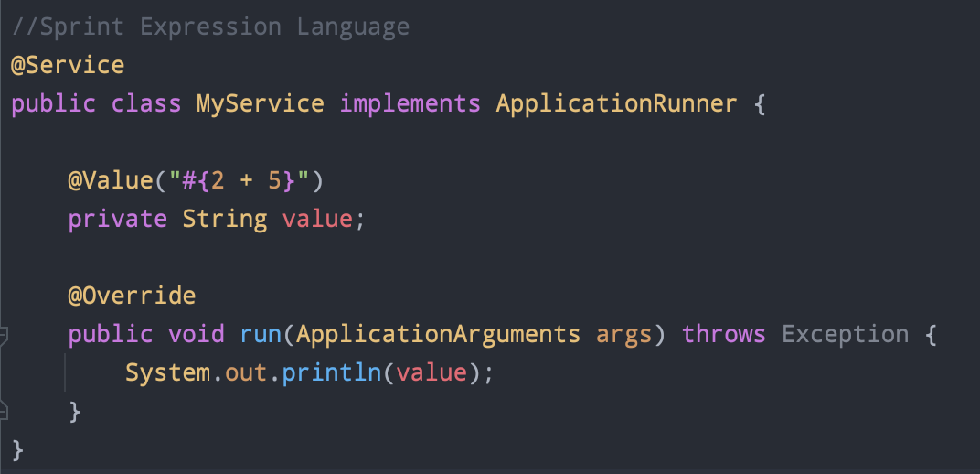Viewport: 980px width, 474px height.
Task: Click the class's final closing brace
Action: (x=17, y=449)
